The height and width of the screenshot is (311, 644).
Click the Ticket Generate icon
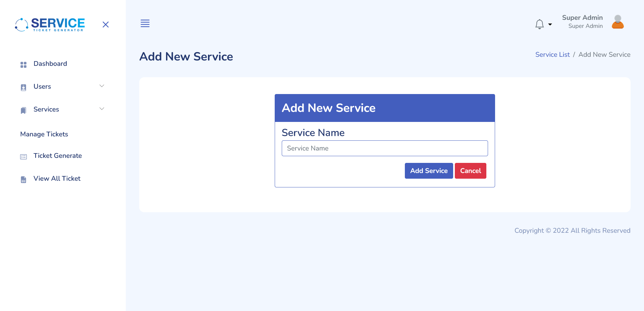coord(23,157)
